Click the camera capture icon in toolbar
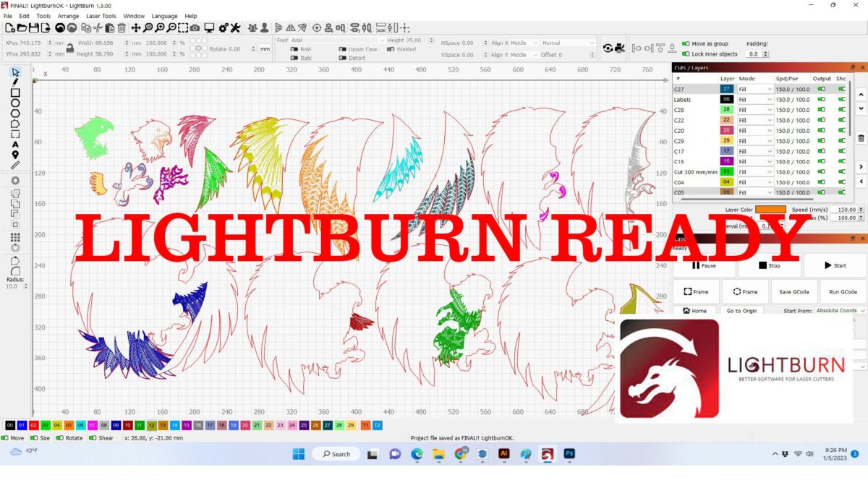The height and width of the screenshot is (488, 868). 195,28
